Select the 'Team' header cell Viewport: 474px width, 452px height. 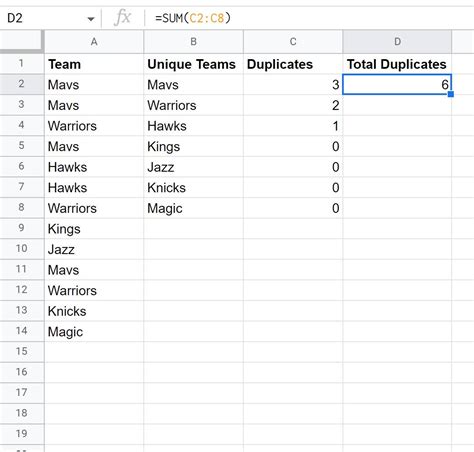pyautogui.click(x=94, y=64)
